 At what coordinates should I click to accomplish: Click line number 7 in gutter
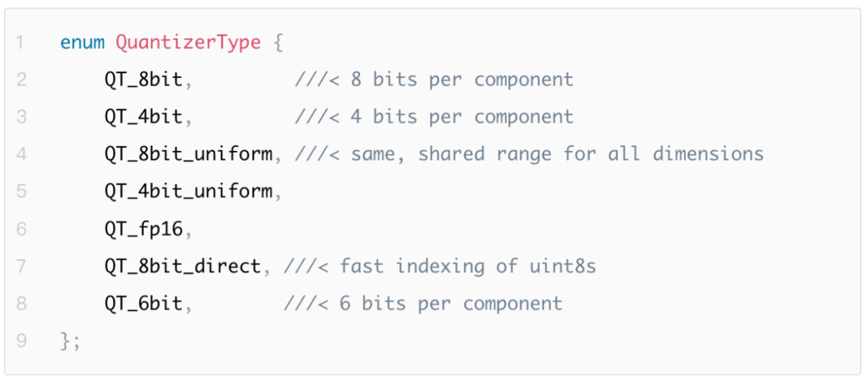(21, 267)
